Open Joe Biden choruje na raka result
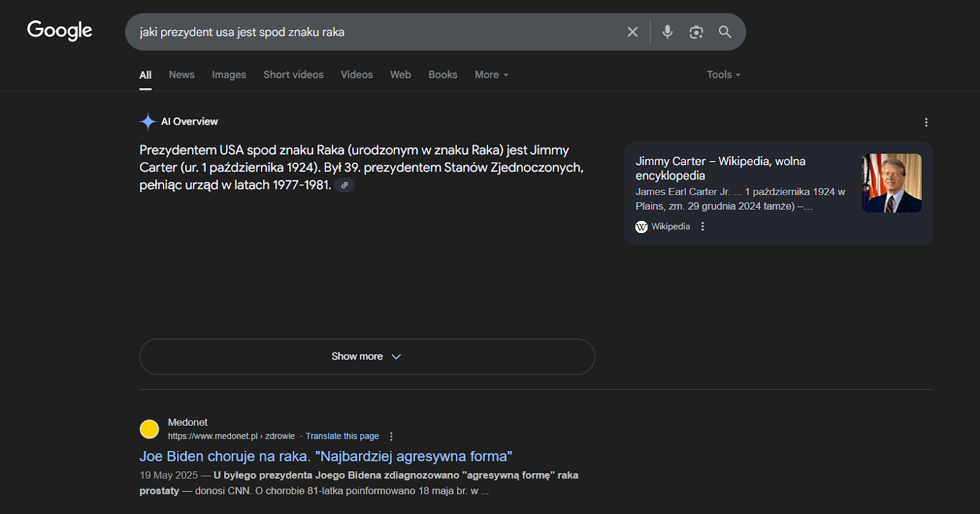Viewport: 980px width, 514px height. 326,456
